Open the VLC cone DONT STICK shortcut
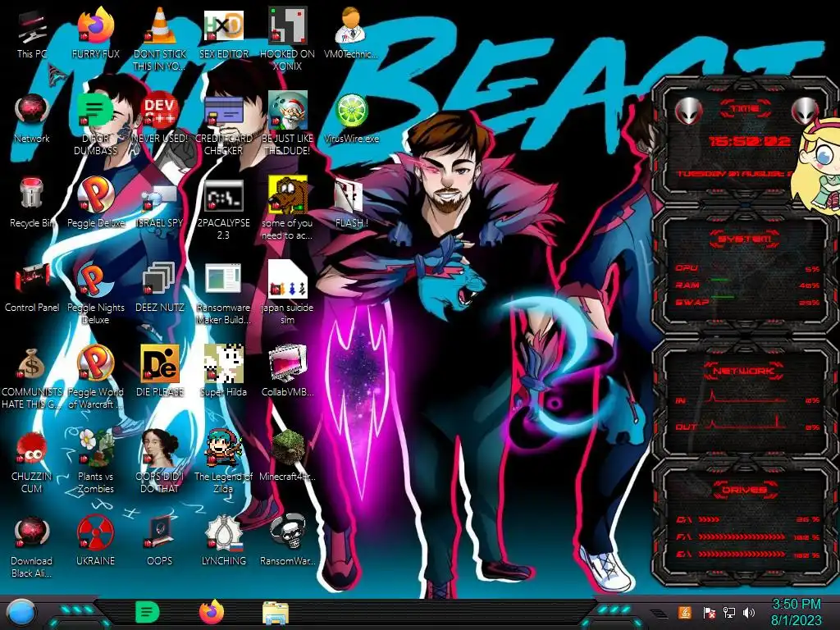Image resolution: width=840 pixels, height=630 pixels. click(x=160, y=39)
